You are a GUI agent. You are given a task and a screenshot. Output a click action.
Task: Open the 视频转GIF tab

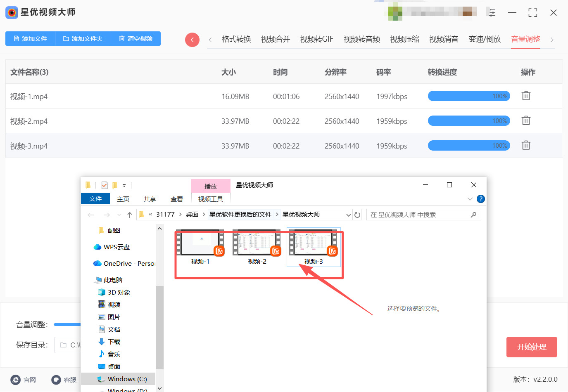coord(317,39)
